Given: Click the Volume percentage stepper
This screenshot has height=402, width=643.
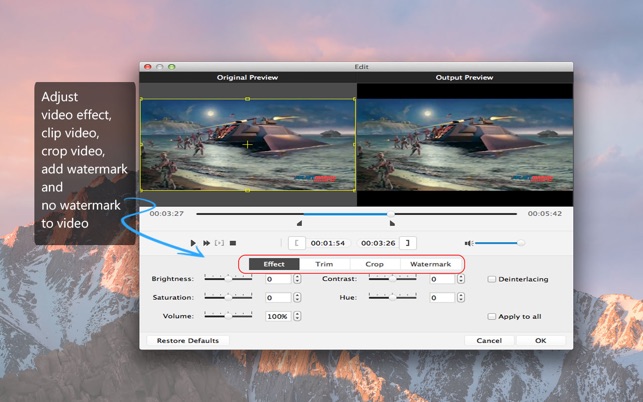Looking at the screenshot, I should [x=297, y=316].
